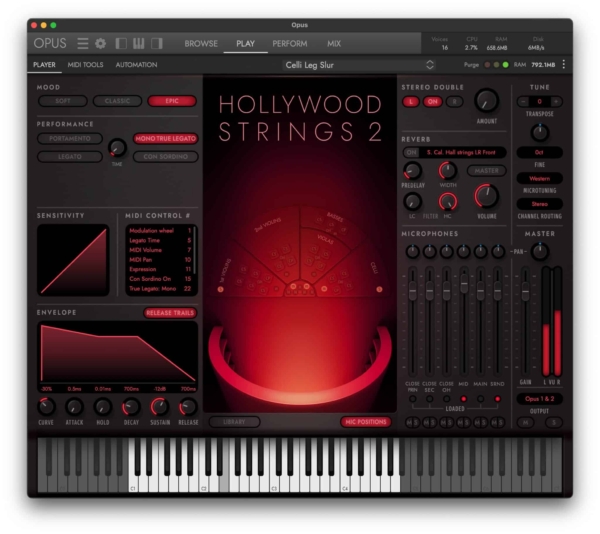The height and width of the screenshot is (534, 600).
Task: Click the performance Time knob
Action: tap(117, 148)
